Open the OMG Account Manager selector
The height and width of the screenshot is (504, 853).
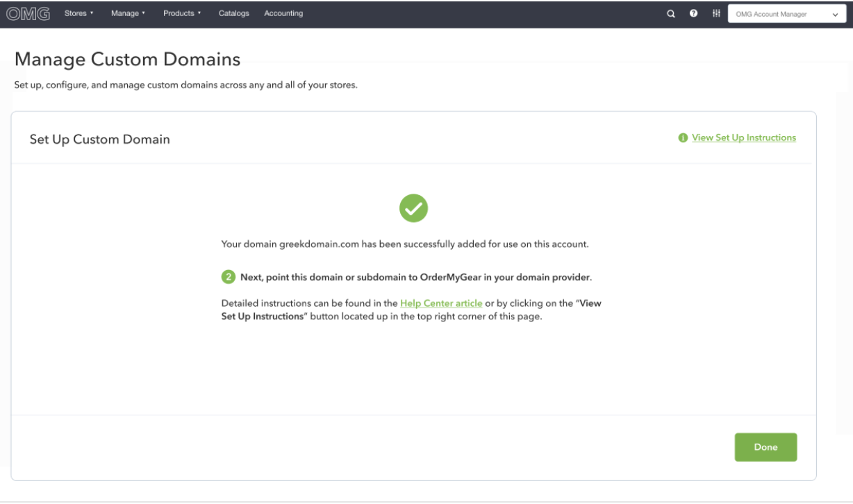click(x=786, y=14)
